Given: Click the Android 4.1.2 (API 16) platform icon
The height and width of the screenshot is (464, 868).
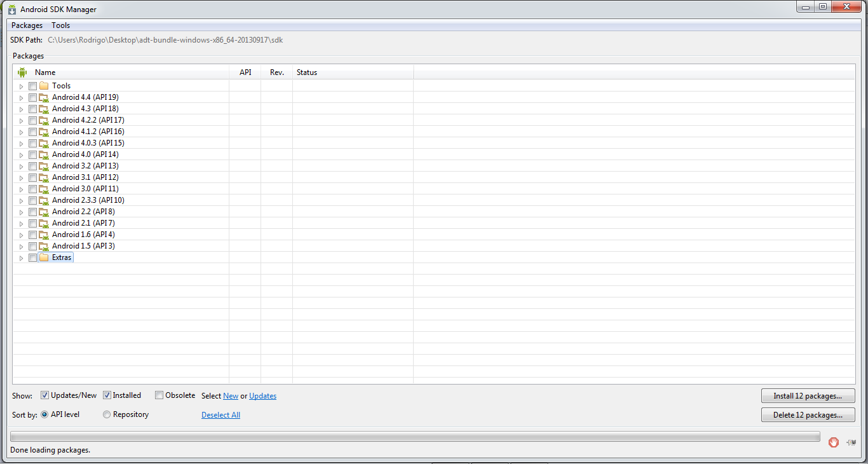Looking at the screenshot, I should click(44, 132).
